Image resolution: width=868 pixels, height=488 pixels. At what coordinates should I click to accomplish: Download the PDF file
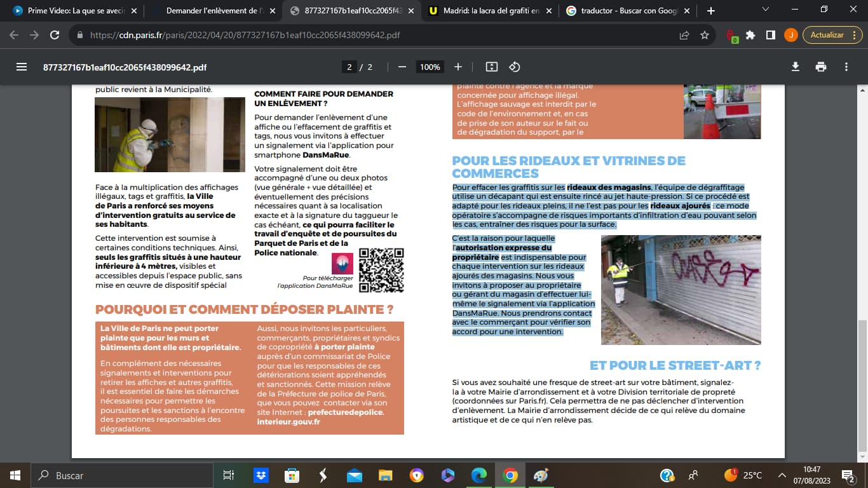coord(795,67)
